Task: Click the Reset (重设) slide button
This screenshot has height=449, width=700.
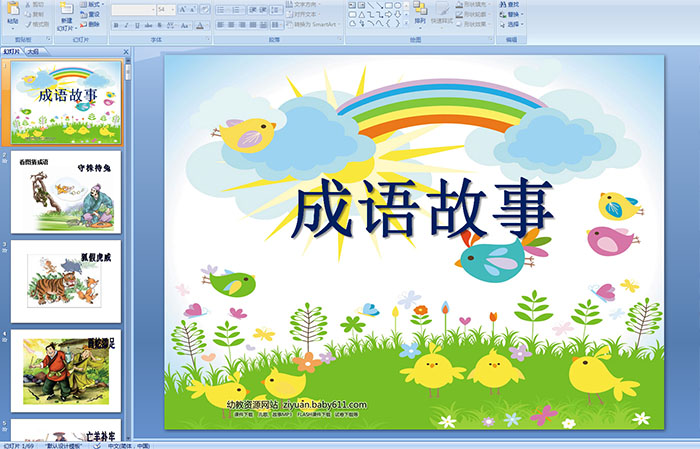Action: point(90,14)
